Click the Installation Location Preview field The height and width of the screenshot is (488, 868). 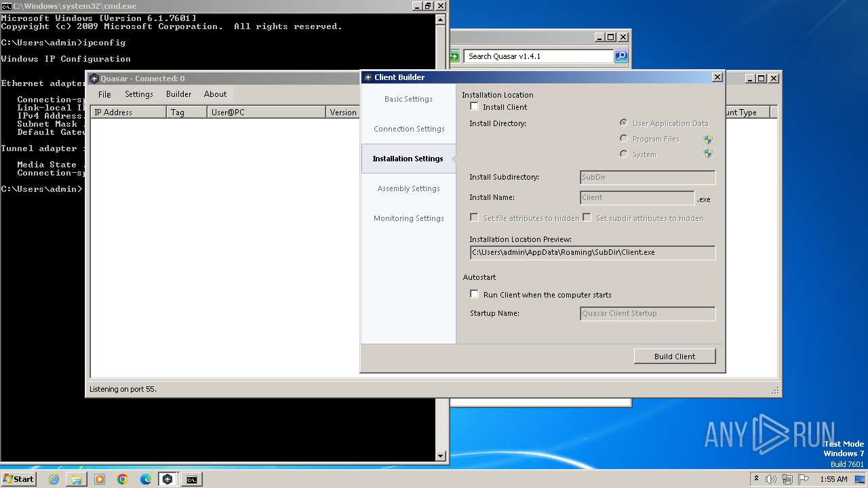click(593, 252)
